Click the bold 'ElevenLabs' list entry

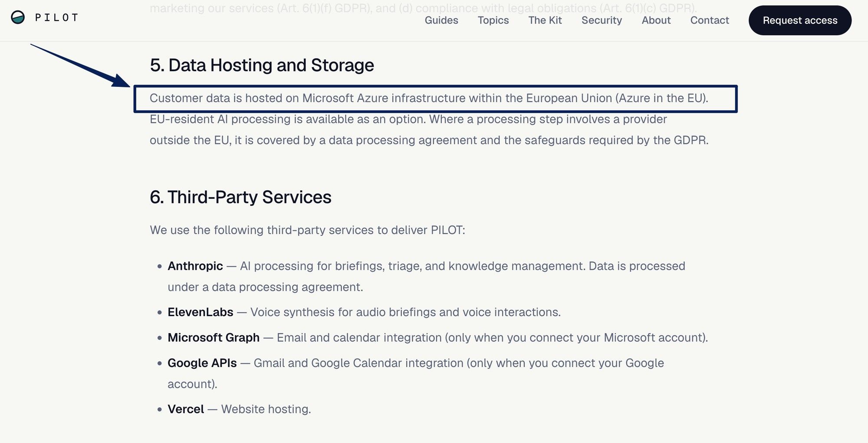click(x=201, y=312)
